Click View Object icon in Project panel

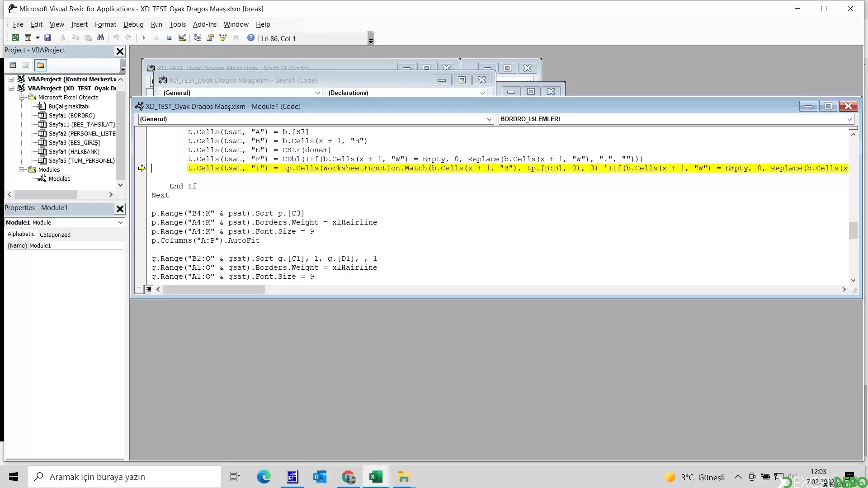[25, 66]
